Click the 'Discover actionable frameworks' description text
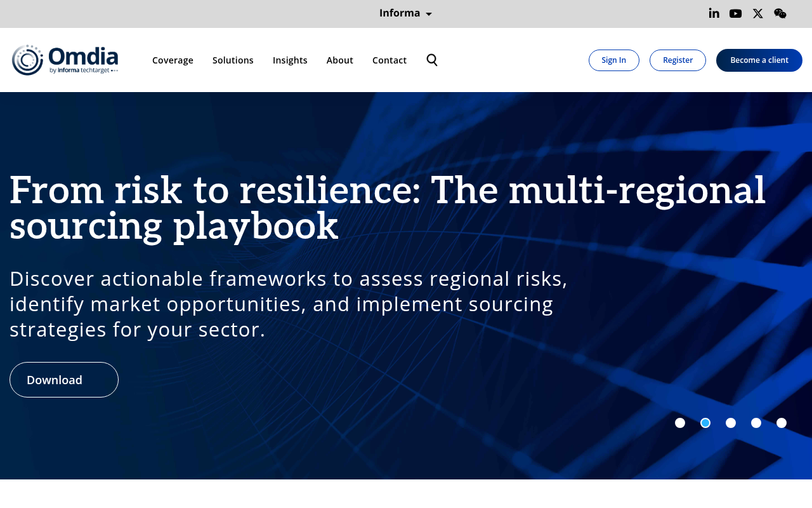Viewport: 812px width, 508px height. tap(289, 304)
